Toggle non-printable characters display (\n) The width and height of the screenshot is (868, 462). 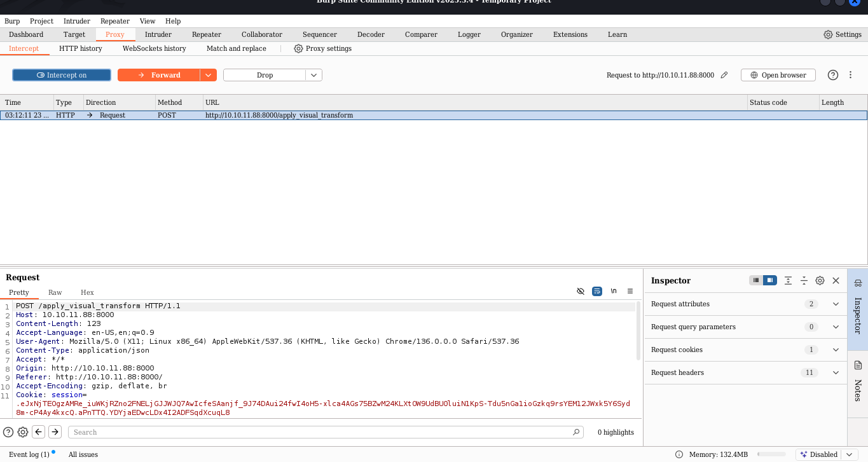614,291
